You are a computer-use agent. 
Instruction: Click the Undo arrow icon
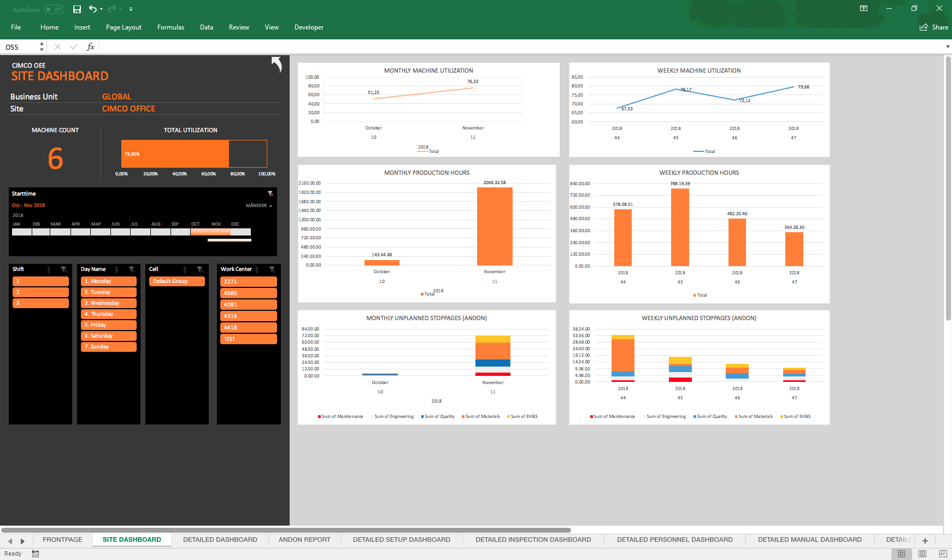[92, 9]
